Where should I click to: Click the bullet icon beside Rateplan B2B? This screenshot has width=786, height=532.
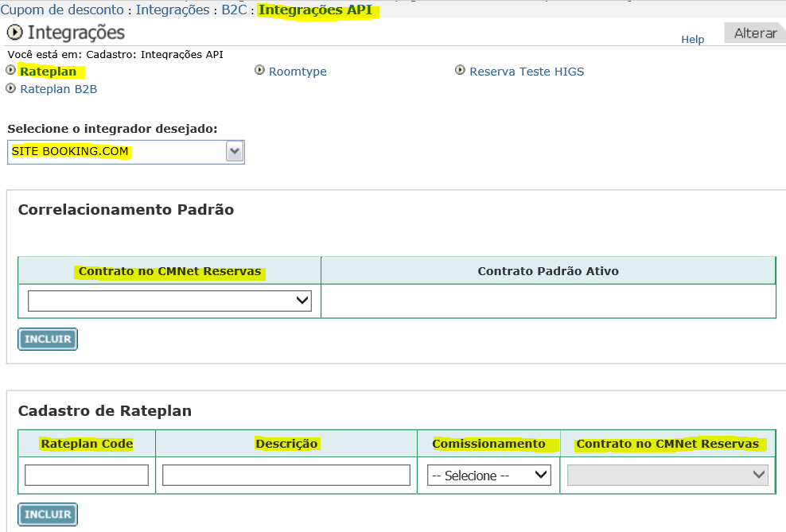tap(10, 88)
